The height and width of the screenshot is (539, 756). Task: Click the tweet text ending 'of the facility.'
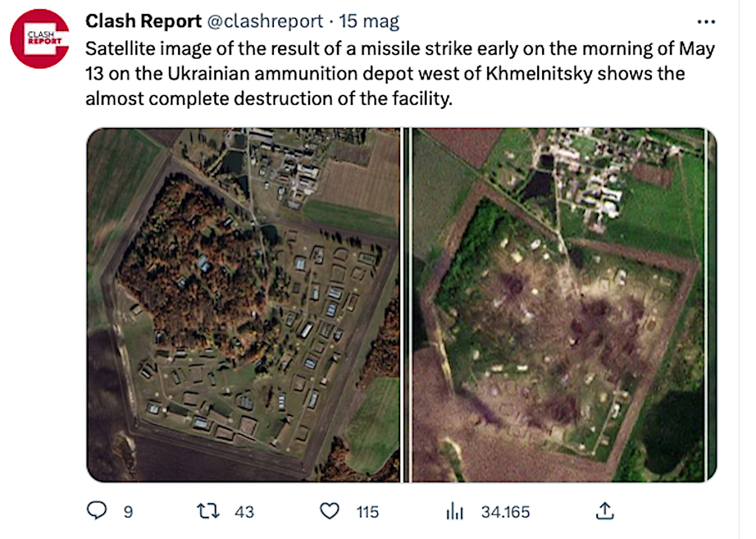tap(400, 73)
